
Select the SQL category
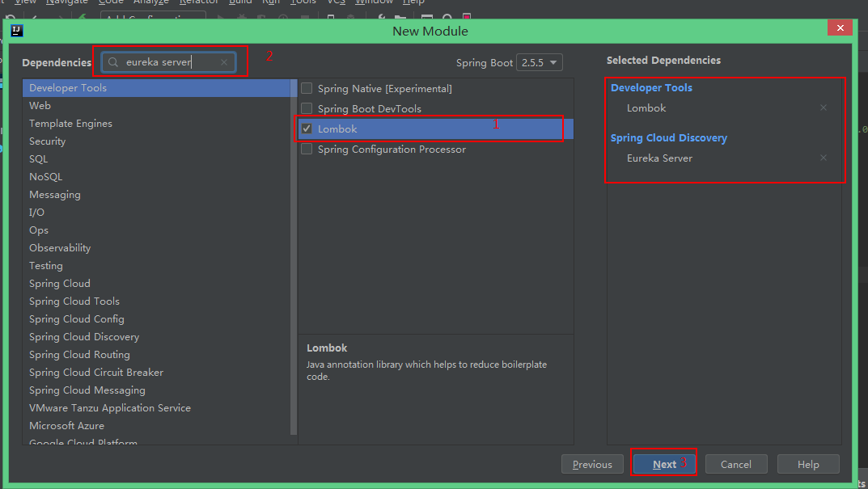[156, 158]
